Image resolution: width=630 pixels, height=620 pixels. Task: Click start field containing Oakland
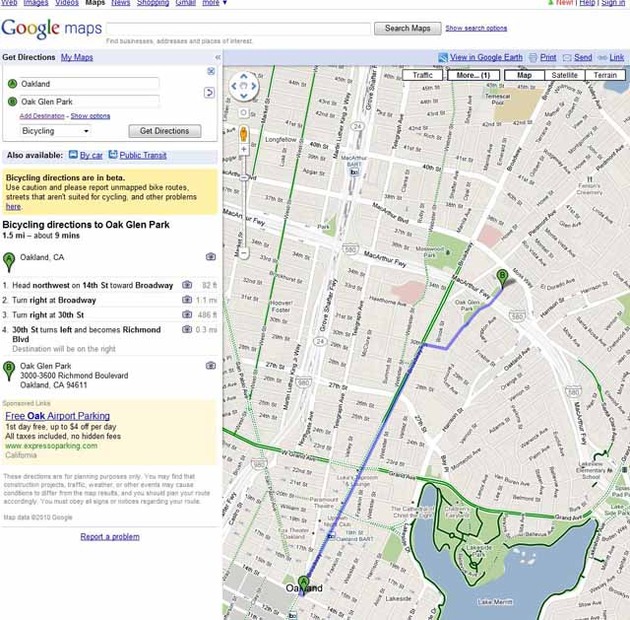[90, 84]
